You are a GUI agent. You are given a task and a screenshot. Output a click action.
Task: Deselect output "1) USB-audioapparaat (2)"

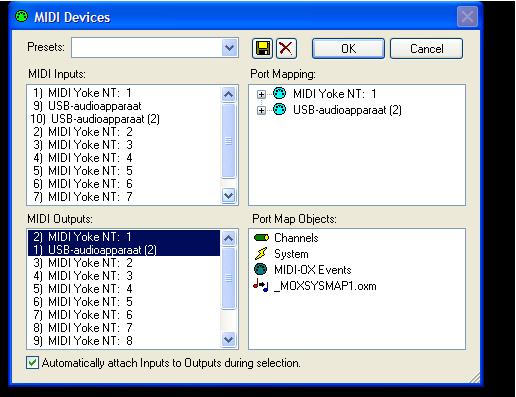tap(124, 250)
